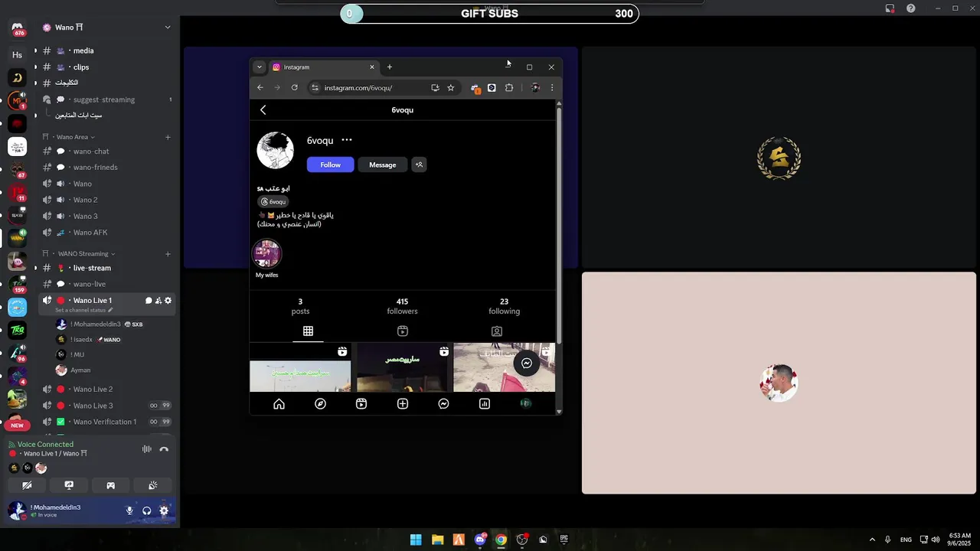The height and width of the screenshot is (551, 980).
Task: Open Instagram dashboard chart icon
Action: [485, 404]
